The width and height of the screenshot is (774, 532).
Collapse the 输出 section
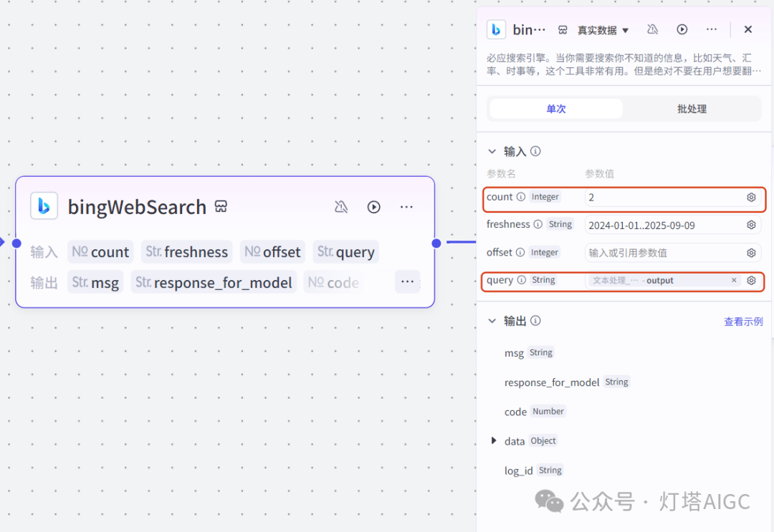tap(492, 321)
